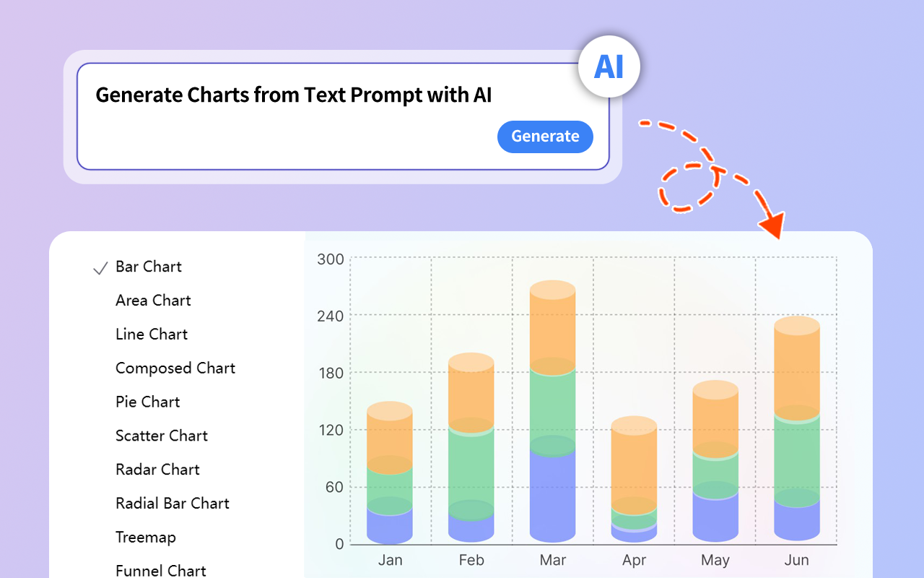Click the orange arrow head pointing to chart
This screenshot has height=578, width=924.
[x=772, y=226]
